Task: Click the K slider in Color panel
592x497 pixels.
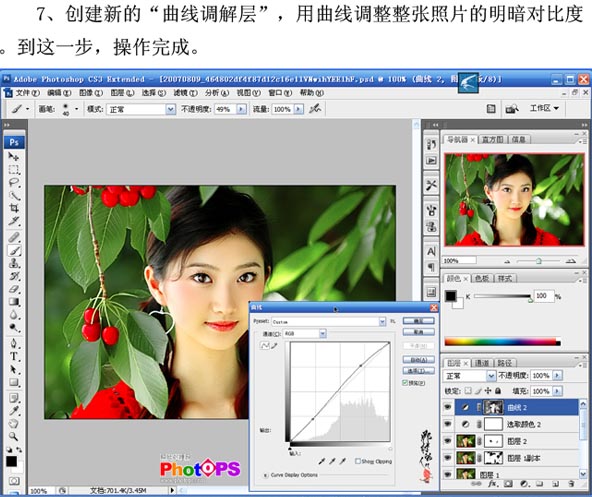Action: tap(503, 297)
